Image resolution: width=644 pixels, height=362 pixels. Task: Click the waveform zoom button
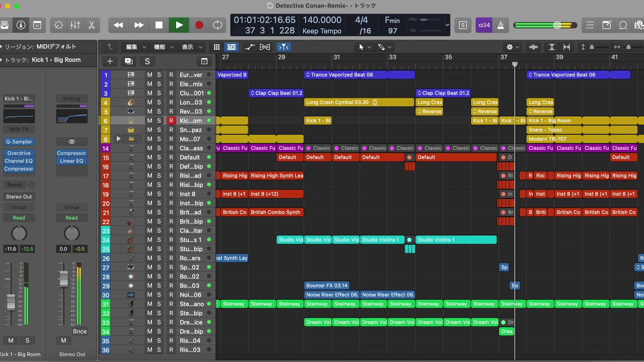[533, 47]
